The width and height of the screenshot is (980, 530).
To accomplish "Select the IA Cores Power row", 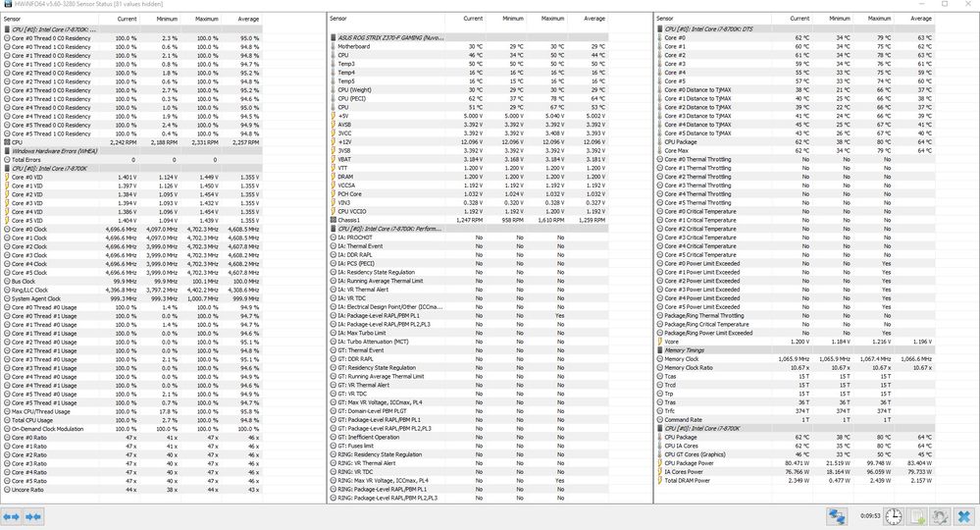I will tap(795, 472).
